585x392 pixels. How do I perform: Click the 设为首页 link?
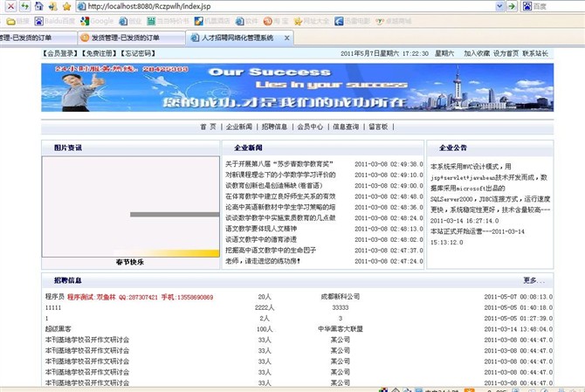point(506,53)
